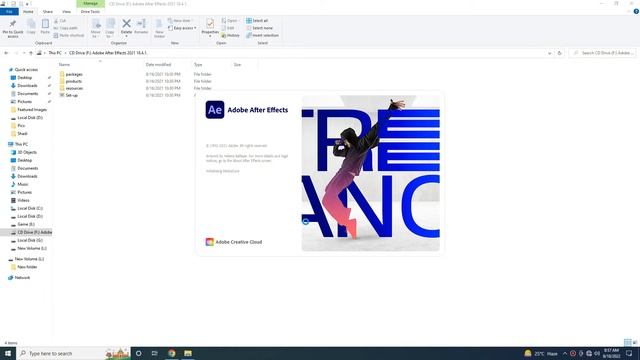Viewport: 640px width, 360px height.
Task: Select Quick access in the navigation pane
Action: (x=26, y=70)
